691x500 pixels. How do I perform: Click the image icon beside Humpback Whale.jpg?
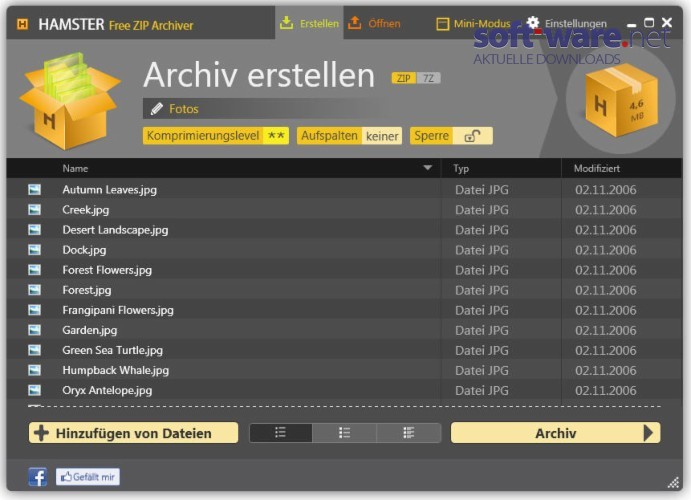click(34, 370)
